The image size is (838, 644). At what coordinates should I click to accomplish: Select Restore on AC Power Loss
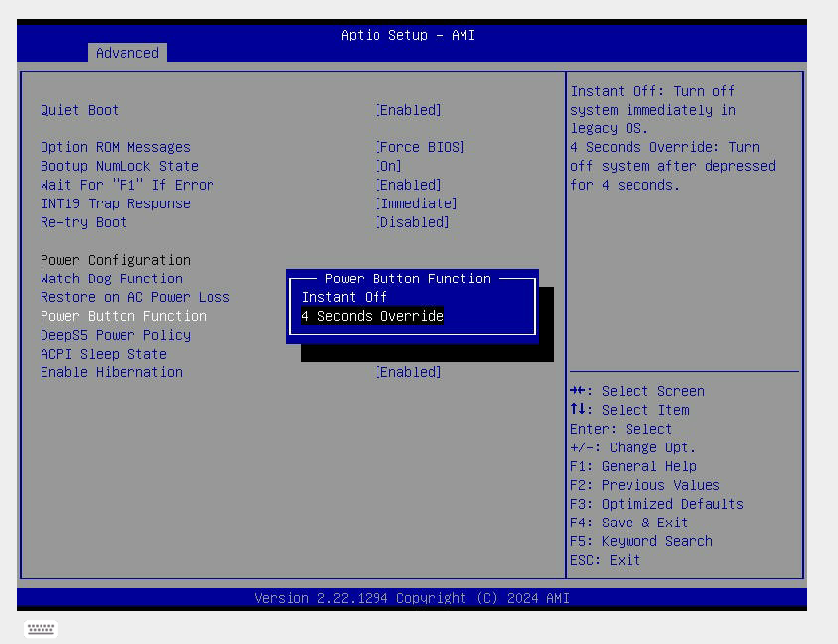134,297
